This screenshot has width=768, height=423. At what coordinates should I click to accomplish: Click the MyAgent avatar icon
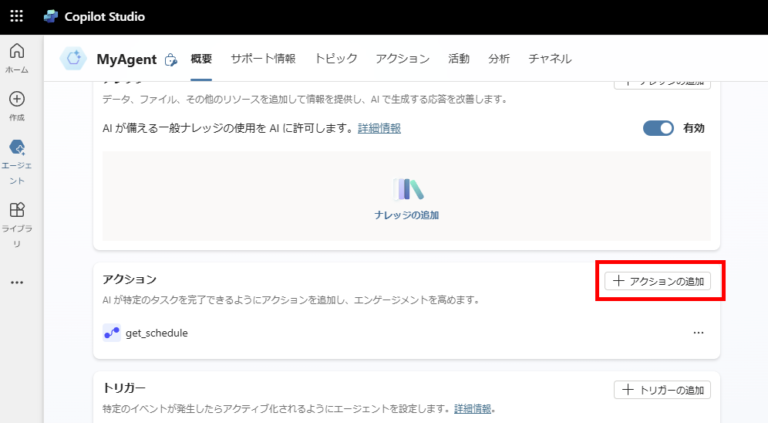pyautogui.click(x=73, y=59)
